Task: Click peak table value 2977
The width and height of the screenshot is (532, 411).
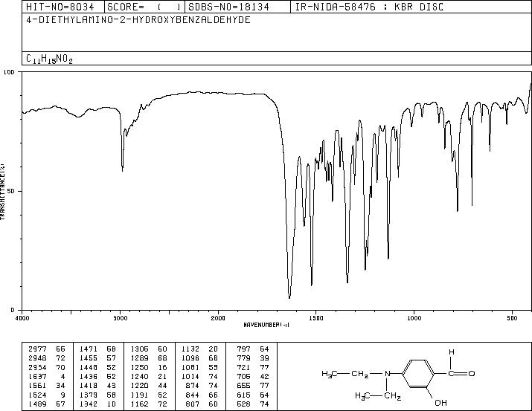Action: tap(38, 349)
